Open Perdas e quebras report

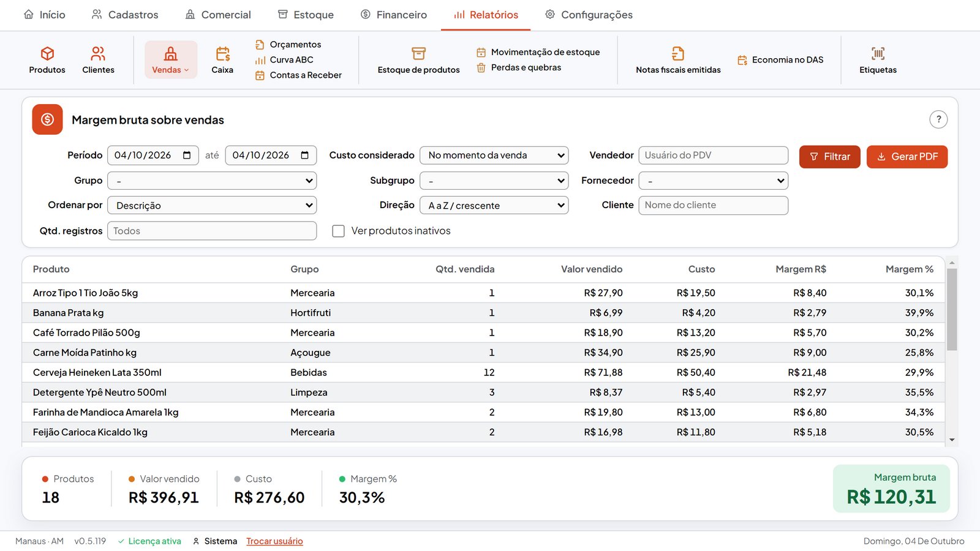[519, 67]
